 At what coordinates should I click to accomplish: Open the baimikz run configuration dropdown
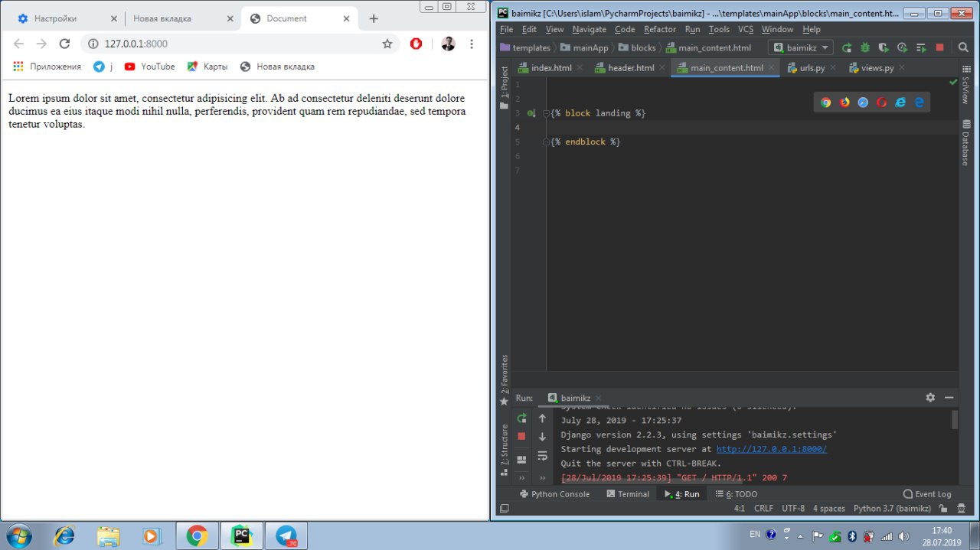click(x=802, y=47)
